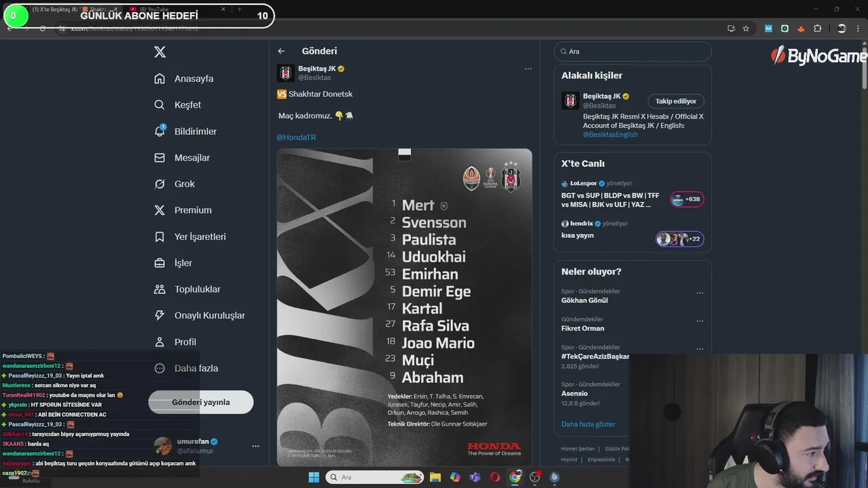Open Yer İşaretleri bookmarks
The image size is (868, 488).
[x=190, y=237]
